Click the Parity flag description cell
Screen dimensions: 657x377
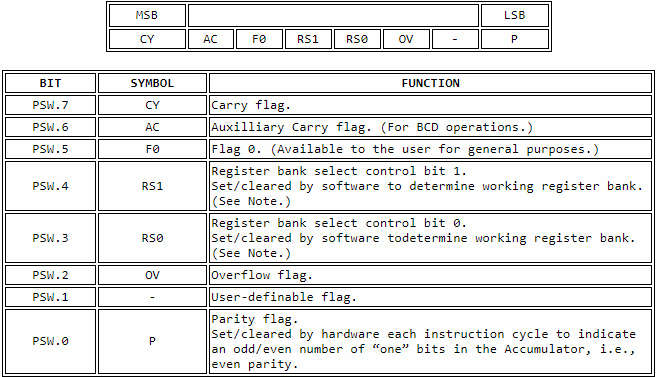[x=430, y=341]
